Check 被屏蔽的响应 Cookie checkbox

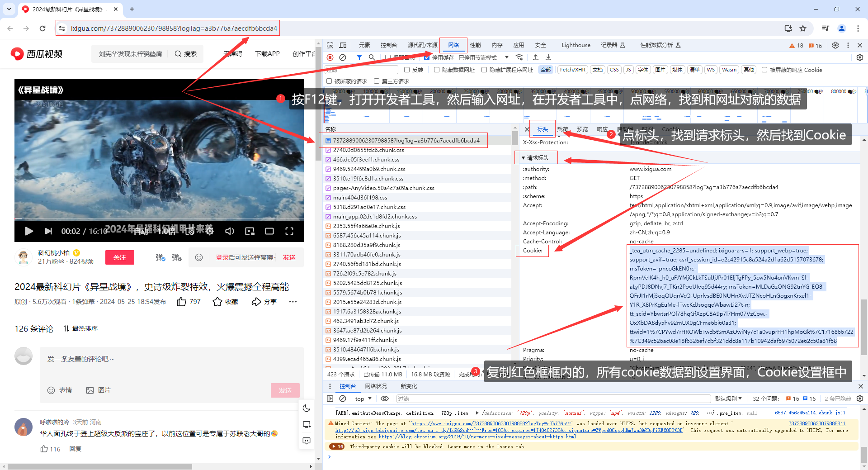coord(764,70)
